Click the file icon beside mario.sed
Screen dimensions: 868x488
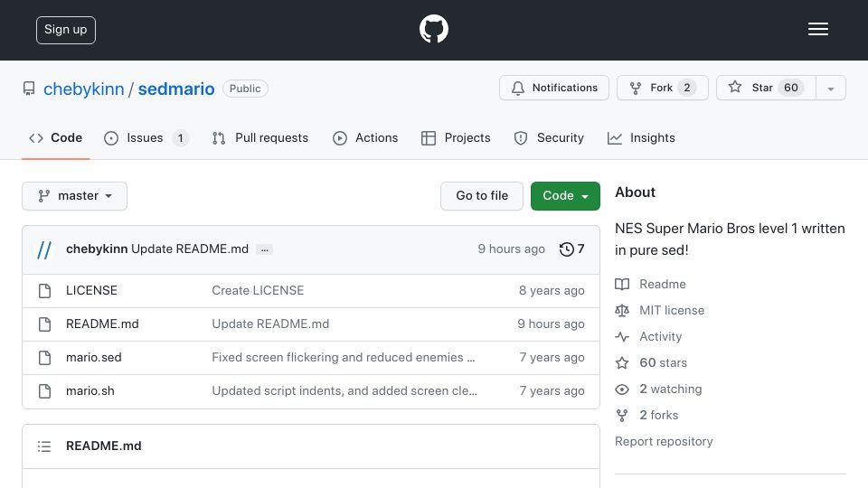[45, 358]
